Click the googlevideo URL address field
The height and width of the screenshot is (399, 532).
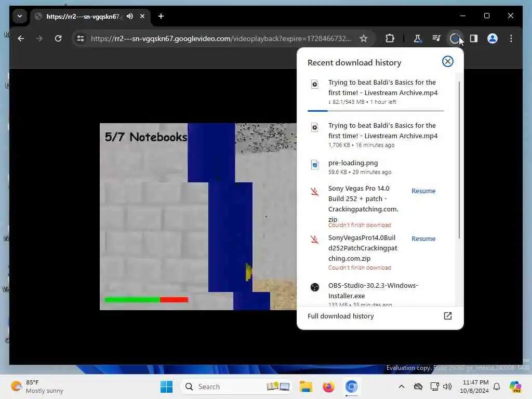221,38
